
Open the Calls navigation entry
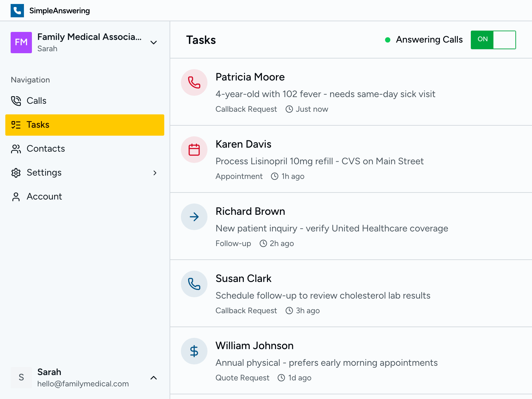coord(37,101)
